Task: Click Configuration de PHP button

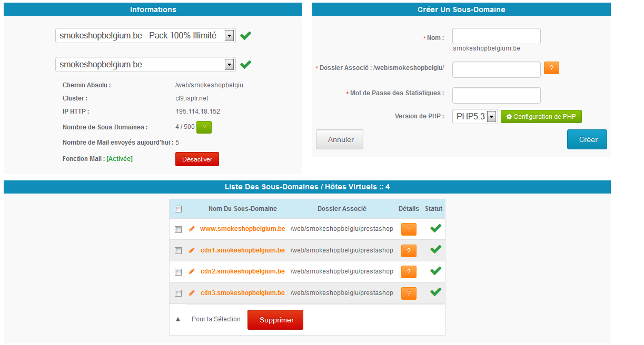Action: tap(541, 117)
